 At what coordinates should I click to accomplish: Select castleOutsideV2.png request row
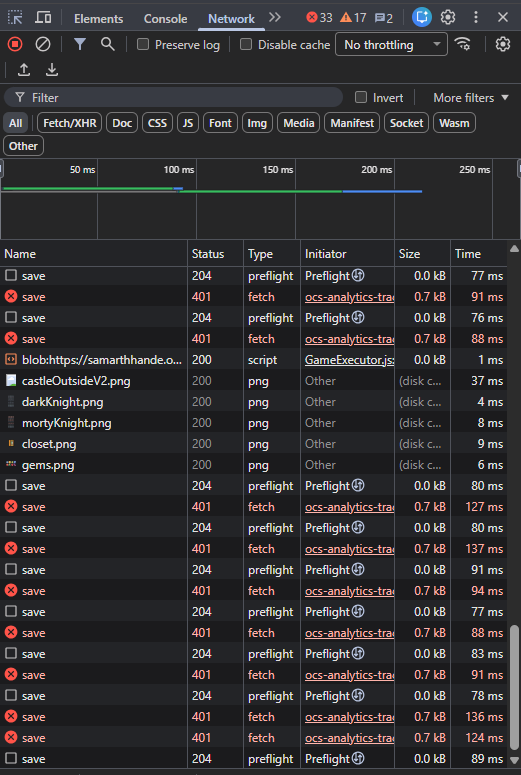[x=253, y=381]
